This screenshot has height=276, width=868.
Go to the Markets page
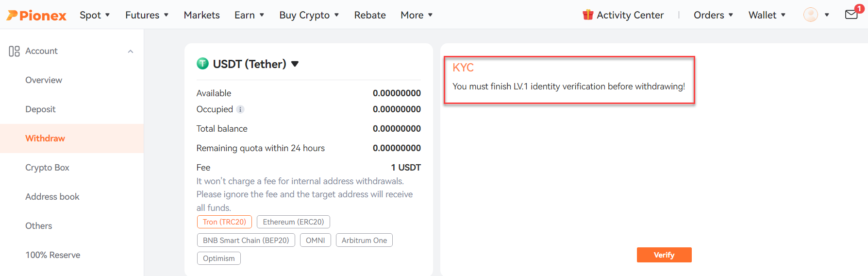pyautogui.click(x=201, y=15)
